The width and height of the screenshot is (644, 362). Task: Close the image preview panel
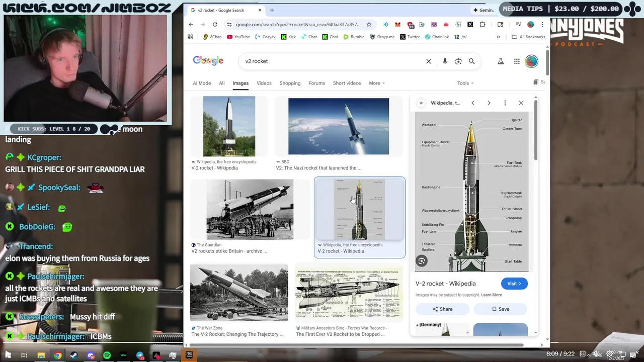(x=521, y=103)
